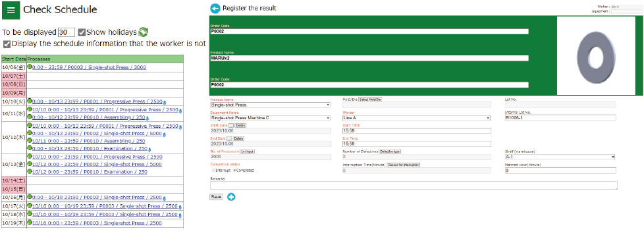
Task: Toggle the Show holidays checkbox
Action: pyautogui.click(x=82, y=32)
